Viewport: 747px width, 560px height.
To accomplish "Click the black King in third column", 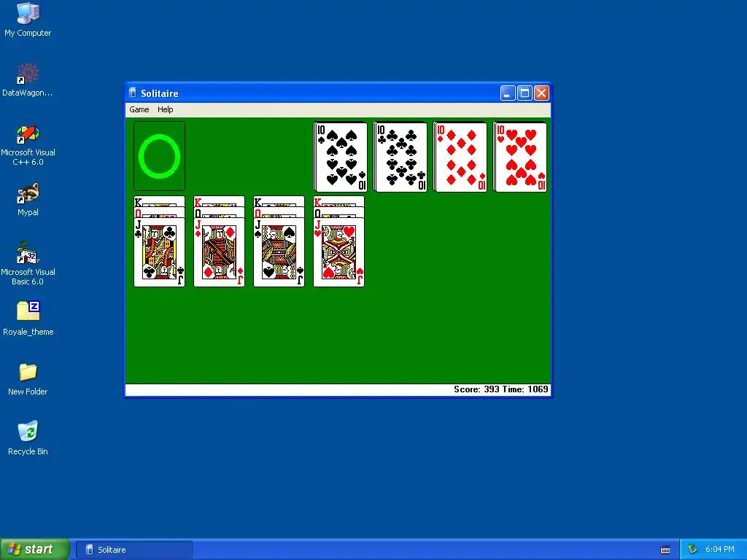I will point(279,201).
